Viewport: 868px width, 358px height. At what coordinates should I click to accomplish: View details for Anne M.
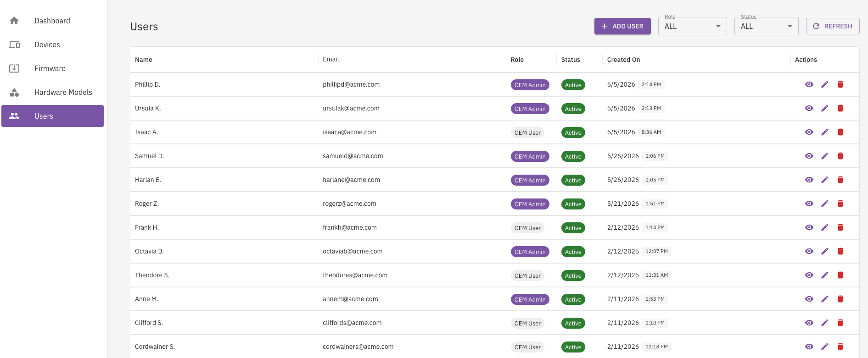(x=809, y=299)
